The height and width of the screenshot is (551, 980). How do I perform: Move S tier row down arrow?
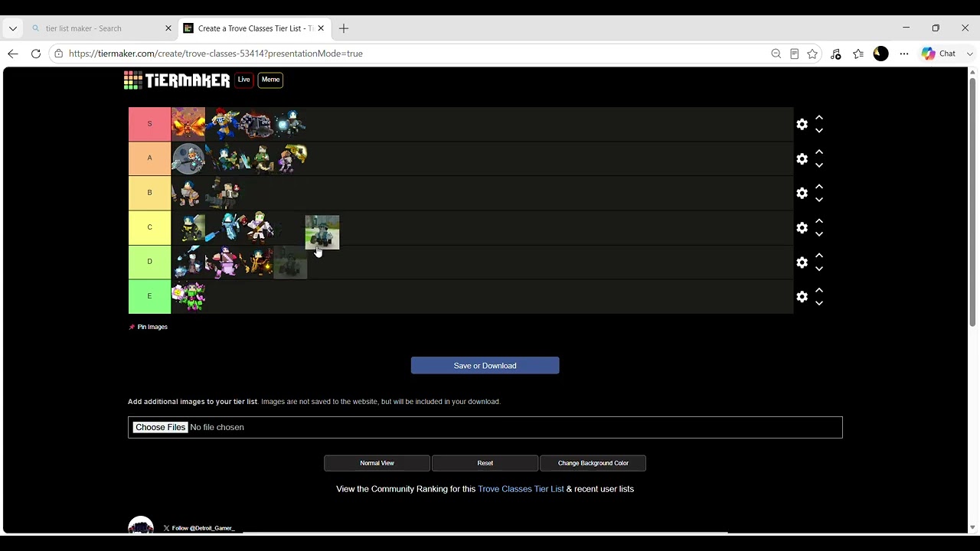(x=819, y=131)
